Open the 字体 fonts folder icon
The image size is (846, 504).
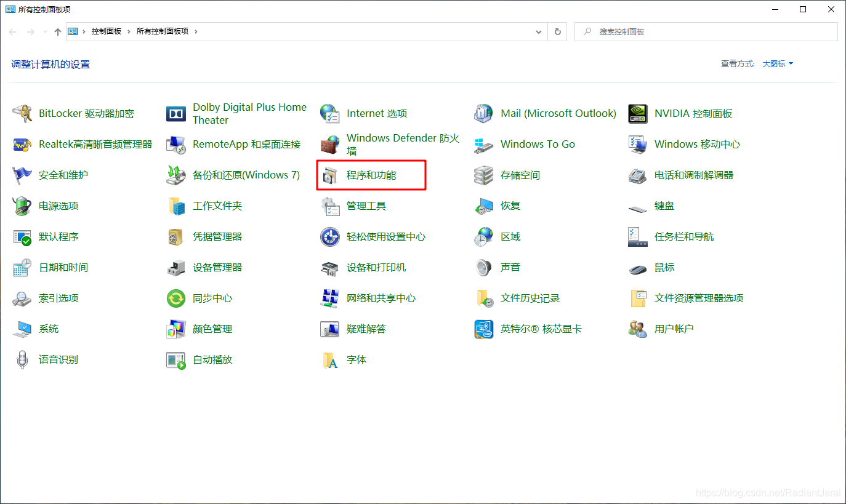(x=330, y=359)
